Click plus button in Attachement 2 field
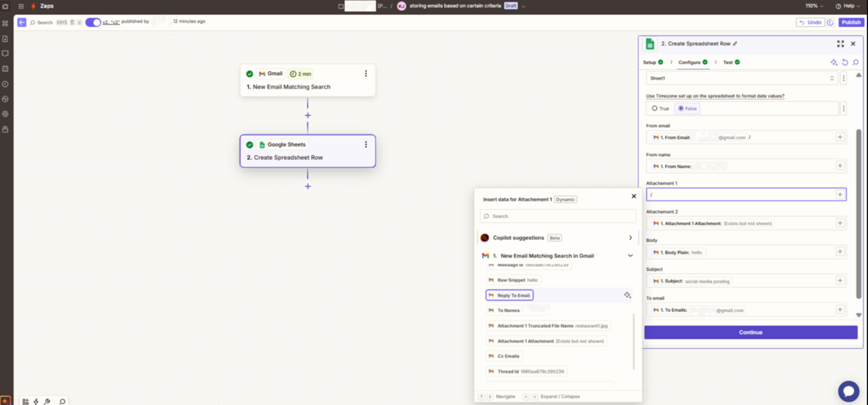The image size is (868, 405). (x=840, y=223)
